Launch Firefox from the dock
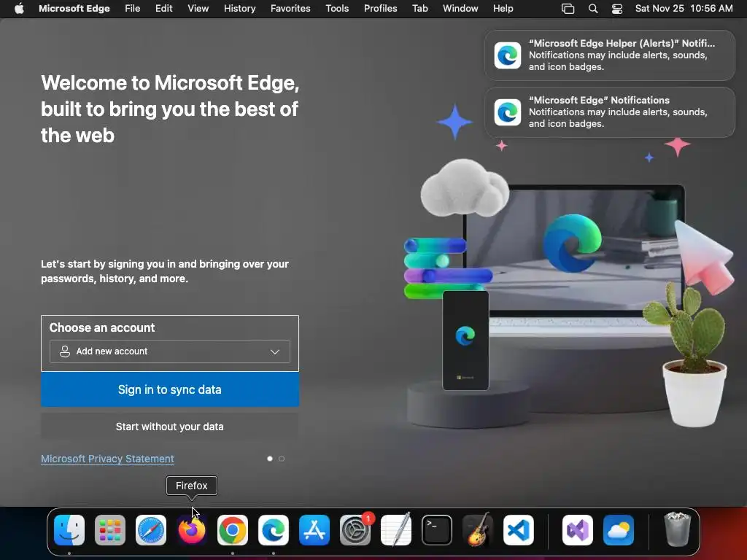Screen dimensions: 747x560 192,530
